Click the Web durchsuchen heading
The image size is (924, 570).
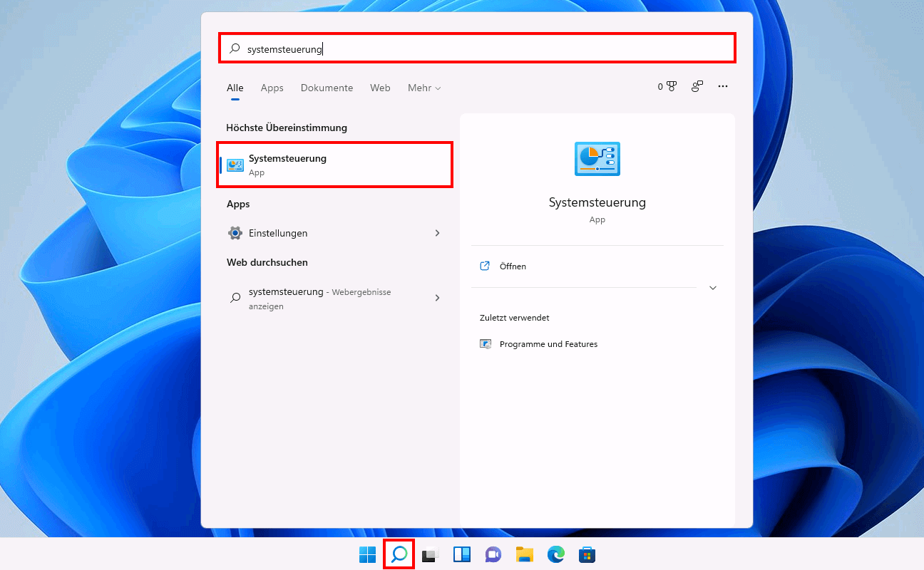pos(267,262)
